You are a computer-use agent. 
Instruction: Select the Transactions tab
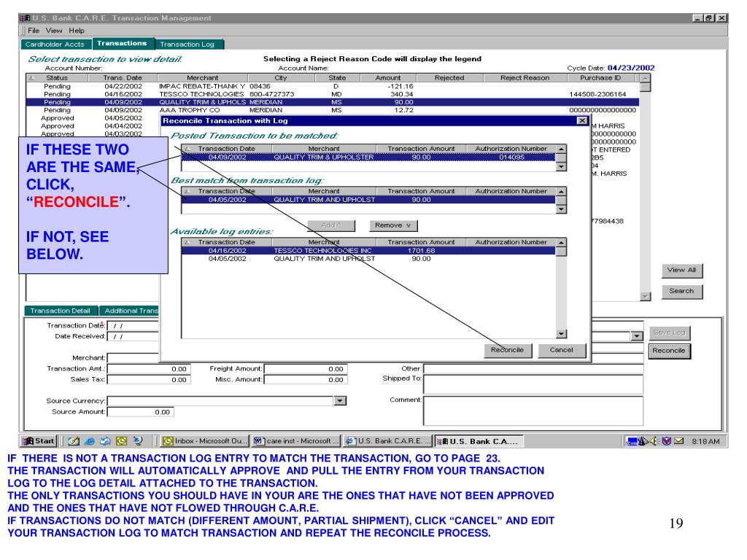pyautogui.click(x=123, y=43)
